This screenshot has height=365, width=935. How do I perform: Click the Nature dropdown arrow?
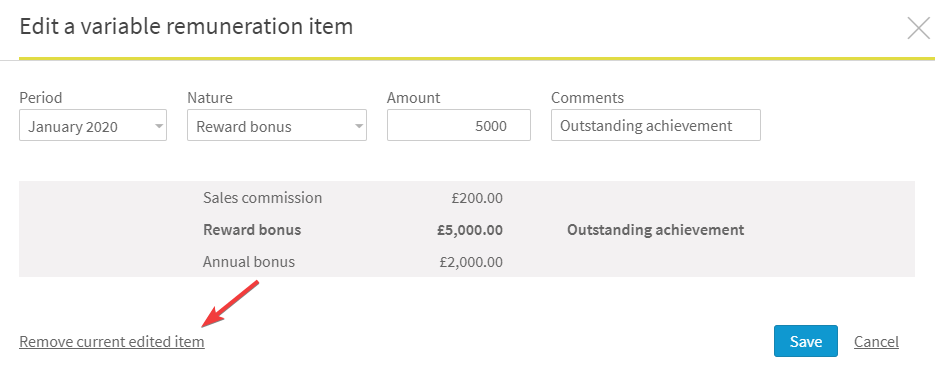pos(358,126)
